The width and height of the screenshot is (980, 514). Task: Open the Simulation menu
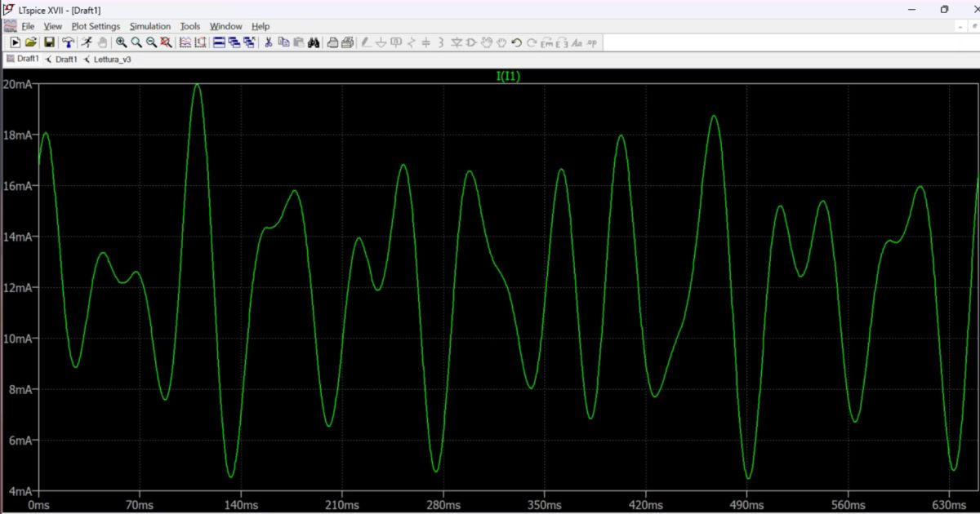(150, 26)
